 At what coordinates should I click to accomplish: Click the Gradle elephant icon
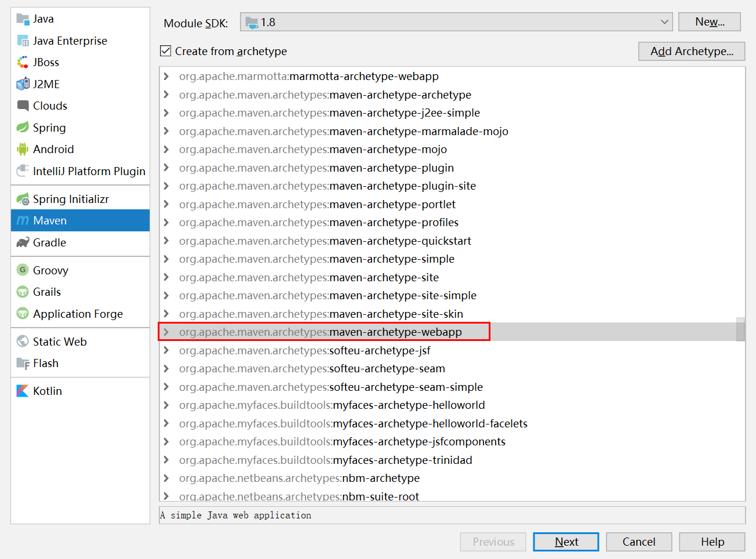tap(23, 242)
